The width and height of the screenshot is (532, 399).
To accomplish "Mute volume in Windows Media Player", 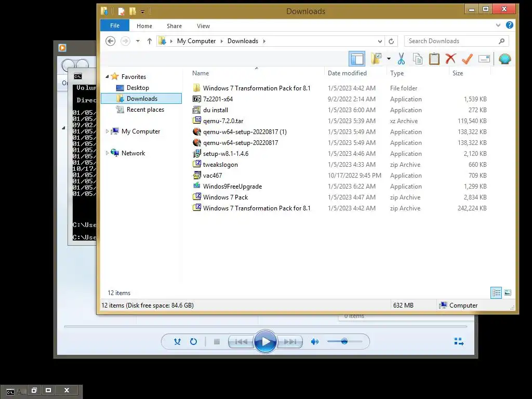I will 314,342.
